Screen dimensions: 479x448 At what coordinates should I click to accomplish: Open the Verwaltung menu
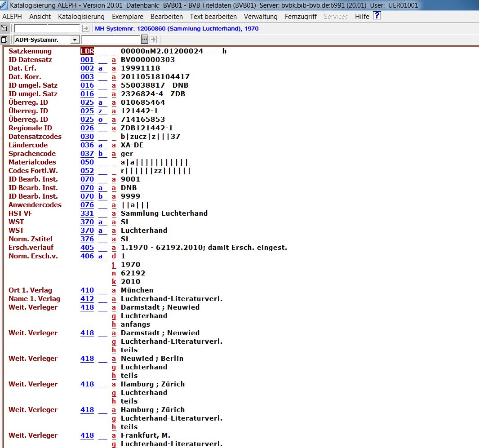[x=261, y=17]
